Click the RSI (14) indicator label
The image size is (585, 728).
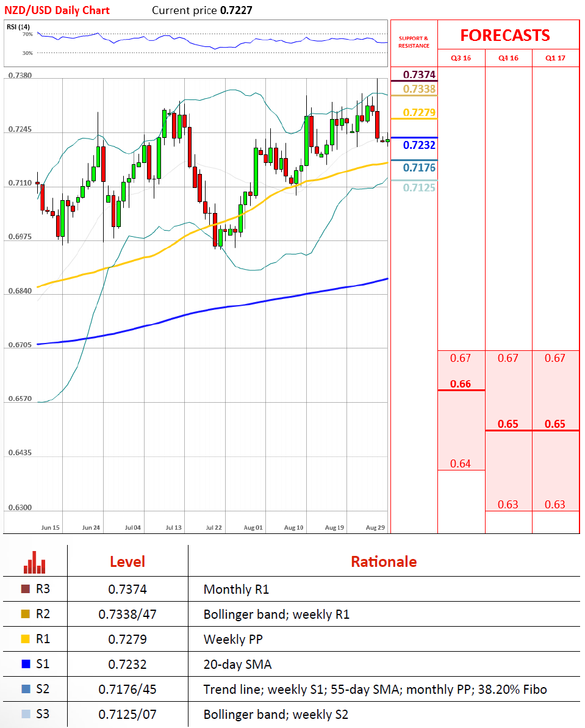pyautogui.click(x=18, y=26)
